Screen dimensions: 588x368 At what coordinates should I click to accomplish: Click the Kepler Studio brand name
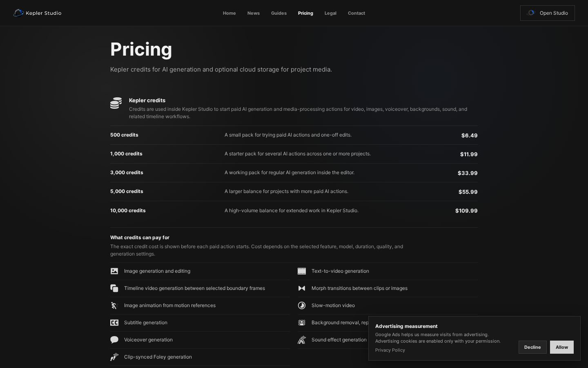click(x=43, y=13)
